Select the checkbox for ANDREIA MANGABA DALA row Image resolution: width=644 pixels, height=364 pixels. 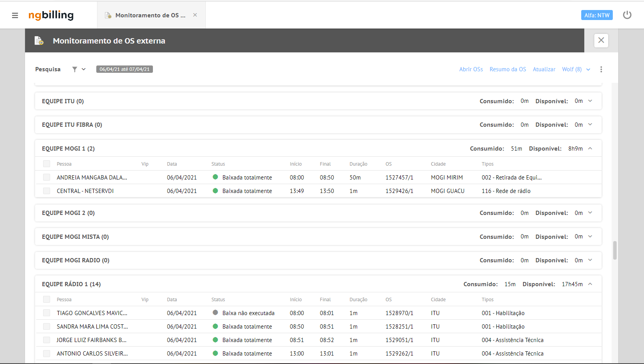(x=47, y=177)
